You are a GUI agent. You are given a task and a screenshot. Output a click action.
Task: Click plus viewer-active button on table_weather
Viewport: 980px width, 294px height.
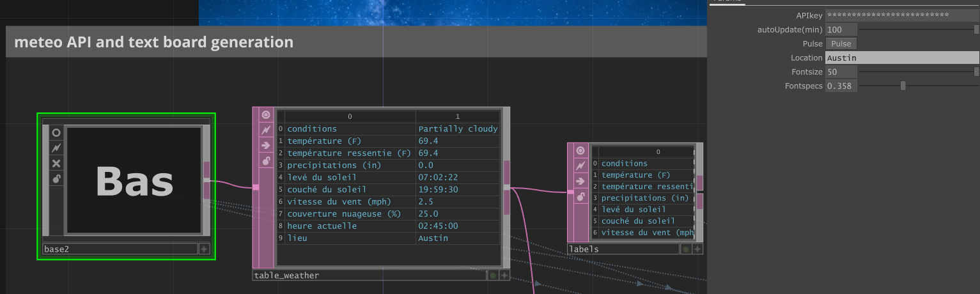tap(504, 275)
